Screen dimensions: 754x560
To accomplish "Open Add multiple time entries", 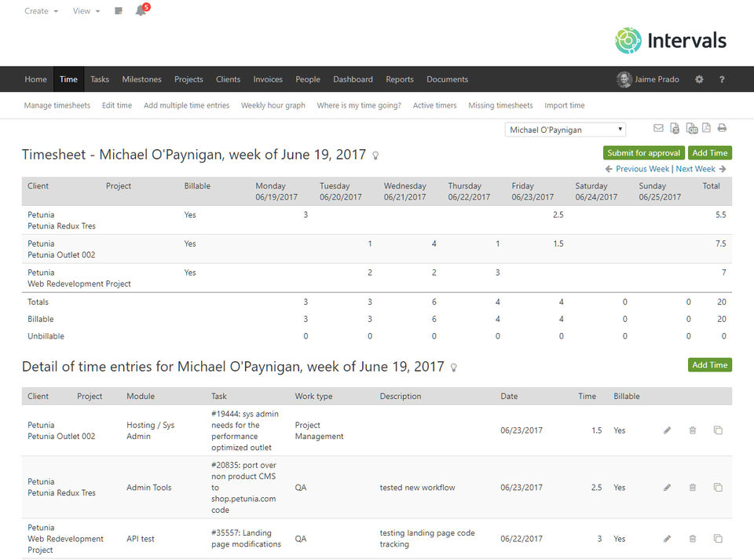I will coord(187,105).
